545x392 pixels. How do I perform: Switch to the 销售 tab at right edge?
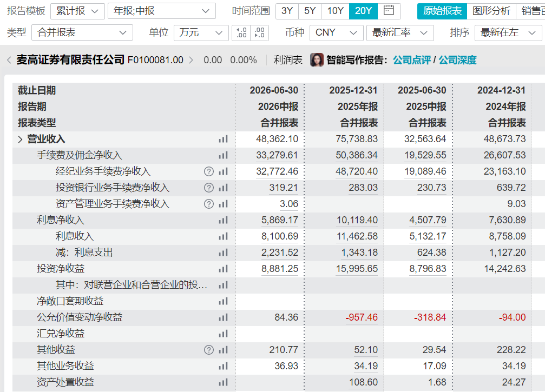tap(531, 11)
